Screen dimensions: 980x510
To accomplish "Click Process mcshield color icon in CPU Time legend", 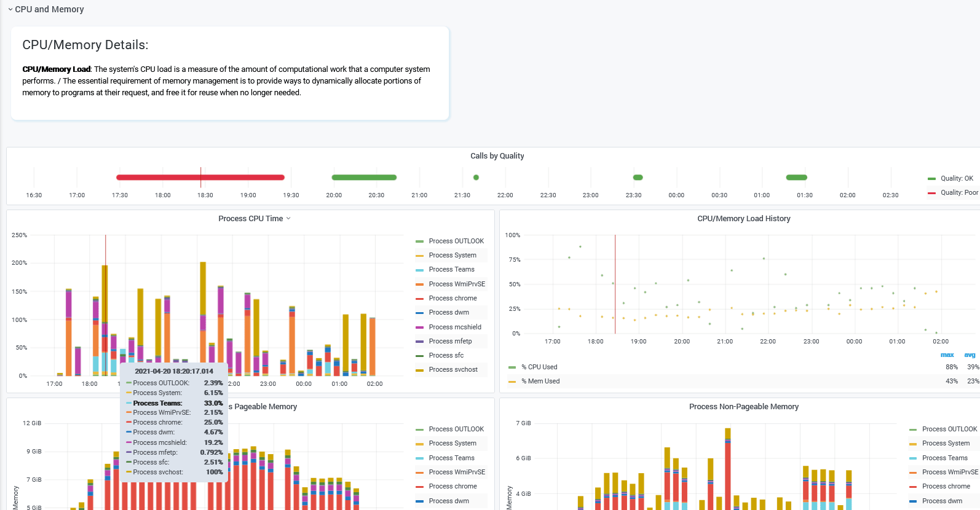I will tap(420, 328).
